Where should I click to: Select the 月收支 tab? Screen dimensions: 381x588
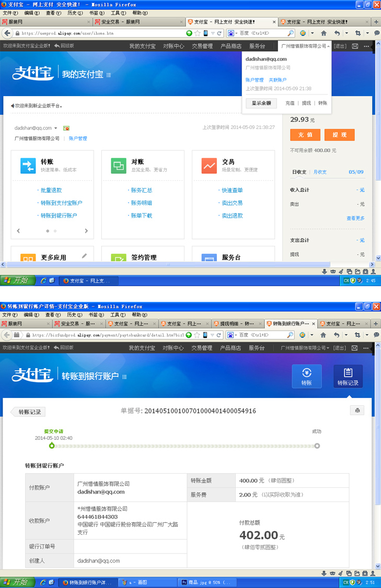[320, 172]
